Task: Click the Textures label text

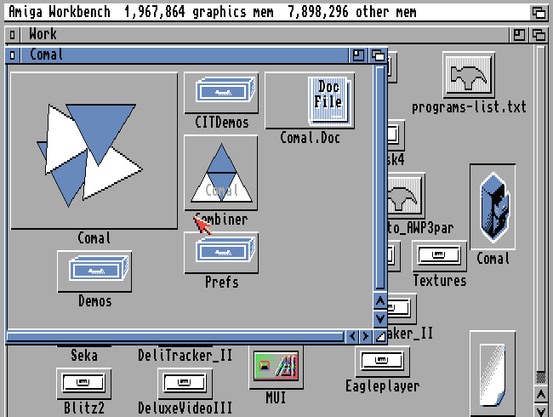Action: (439, 281)
